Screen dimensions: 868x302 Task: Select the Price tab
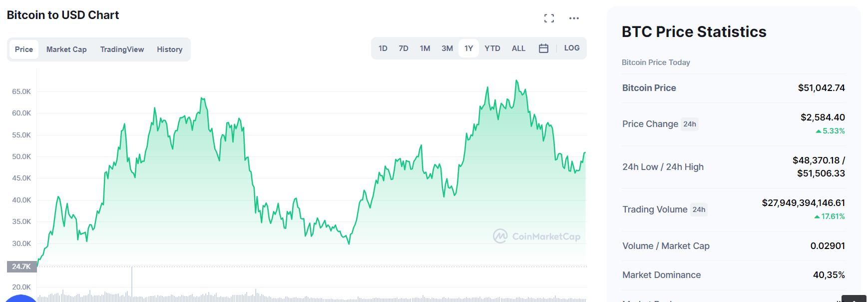click(24, 49)
